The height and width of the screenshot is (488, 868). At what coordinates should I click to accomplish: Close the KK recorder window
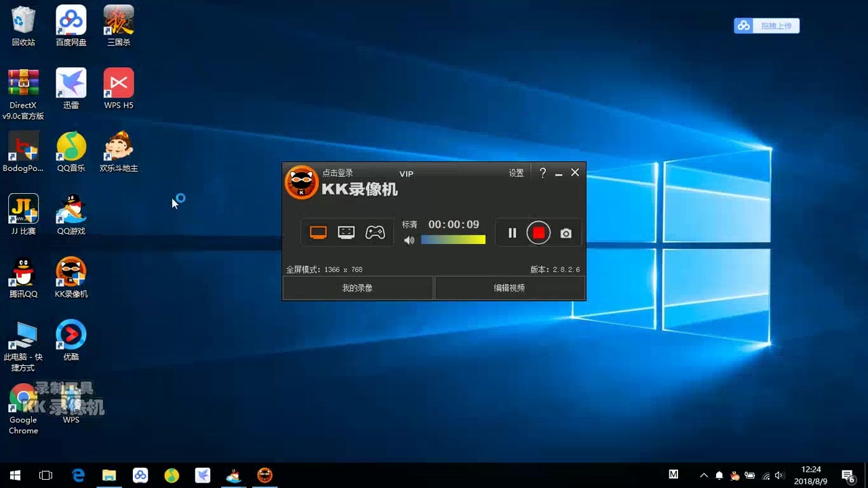click(x=575, y=173)
